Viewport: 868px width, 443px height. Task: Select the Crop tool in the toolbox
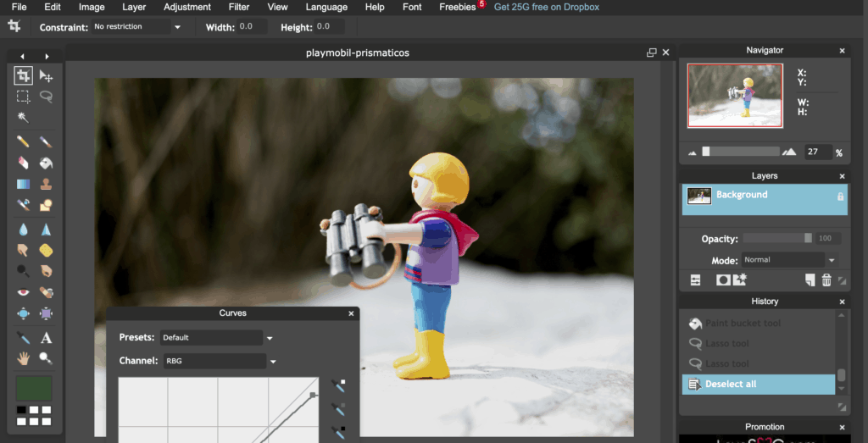point(23,75)
